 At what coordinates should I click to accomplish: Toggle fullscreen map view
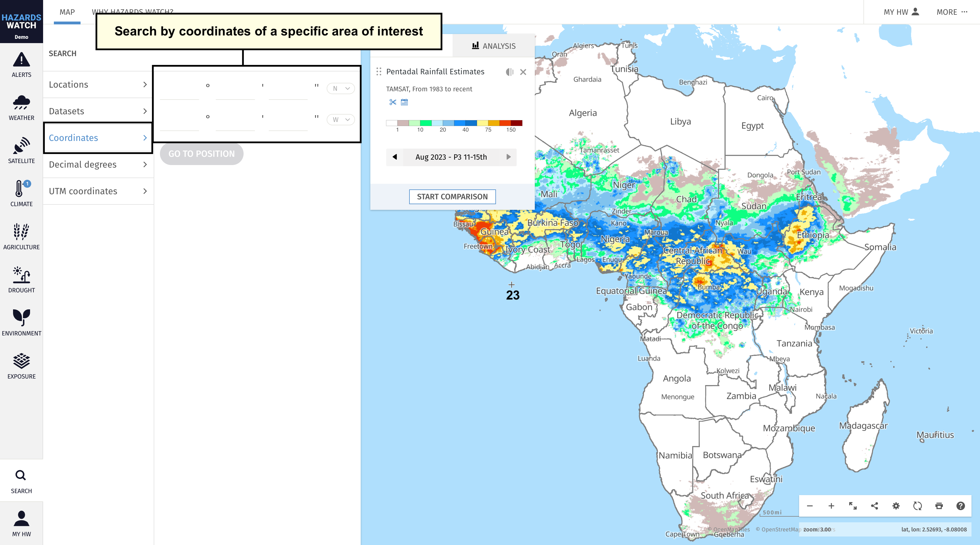coord(853,506)
